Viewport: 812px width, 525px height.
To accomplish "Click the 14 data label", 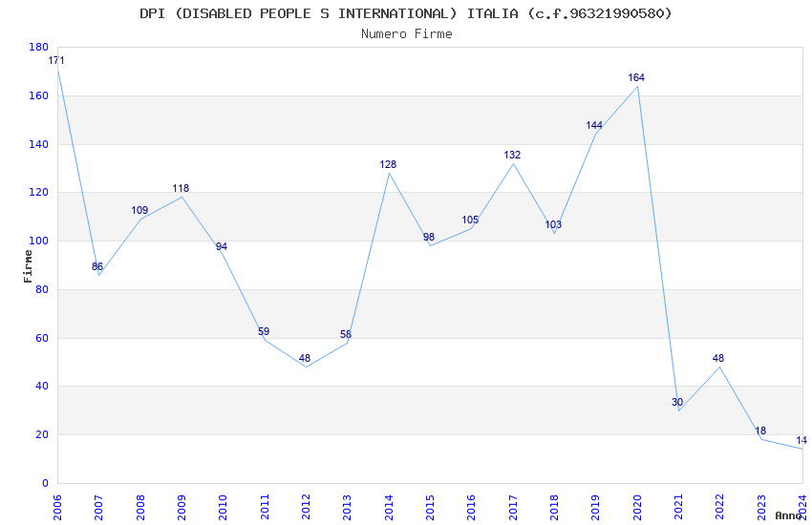I will pyautogui.click(x=801, y=440).
